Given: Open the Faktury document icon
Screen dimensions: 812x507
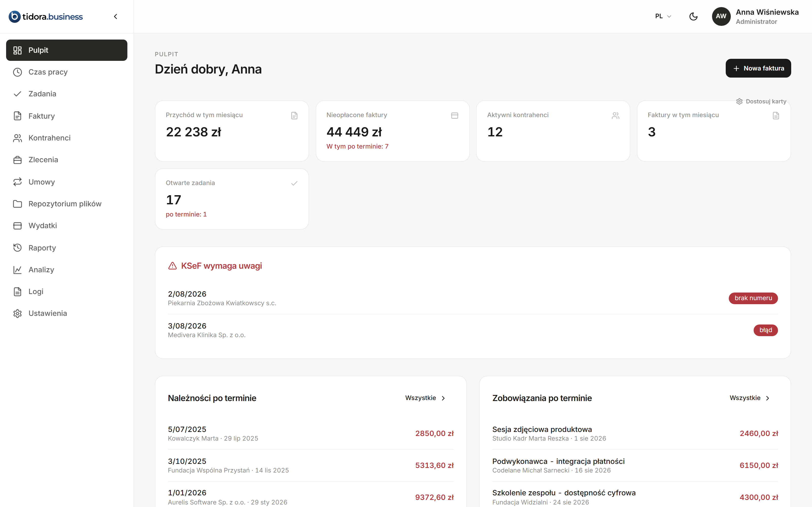Looking at the screenshot, I should click(18, 116).
